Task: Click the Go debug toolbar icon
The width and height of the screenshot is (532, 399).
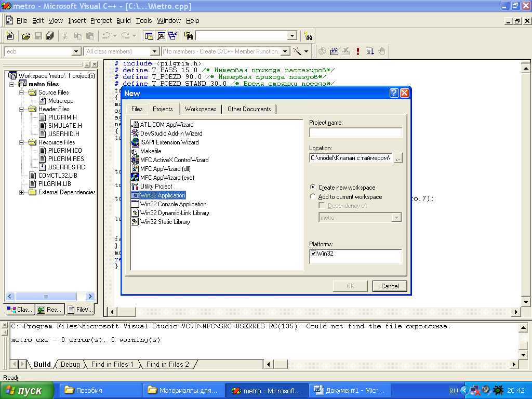Action: tap(370, 51)
